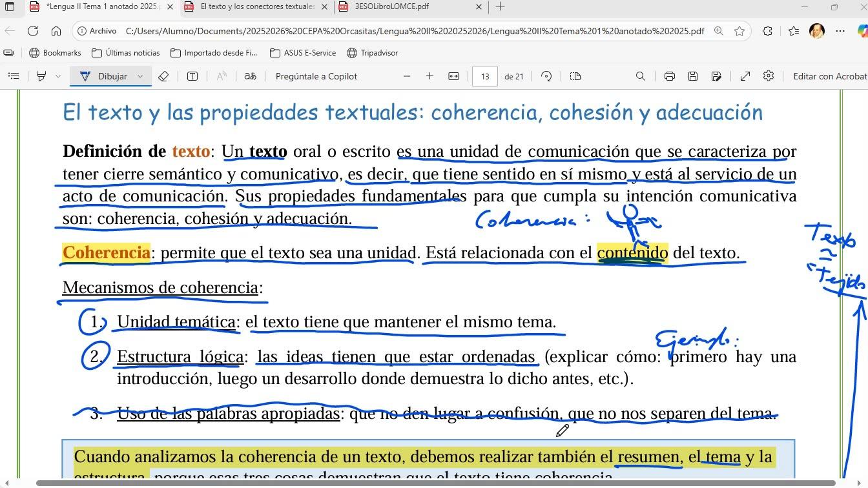This screenshot has width=868, height=488.
Task: Print the PDF document
Action: (670, 76)
